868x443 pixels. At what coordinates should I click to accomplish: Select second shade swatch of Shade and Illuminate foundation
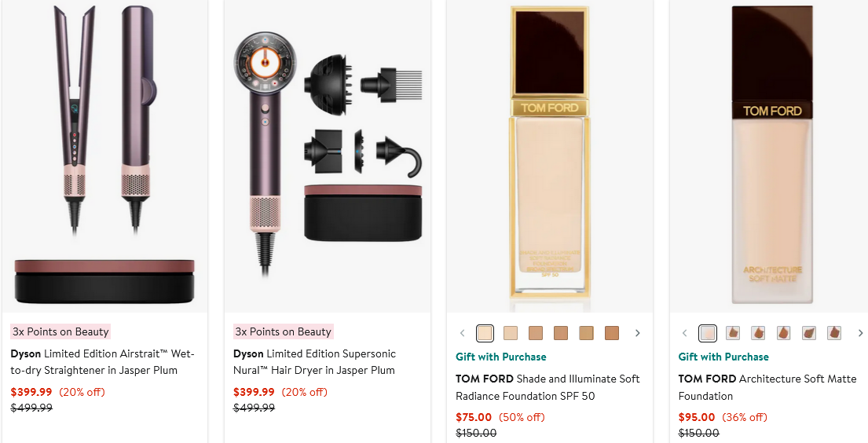click(x=511, y=333)
